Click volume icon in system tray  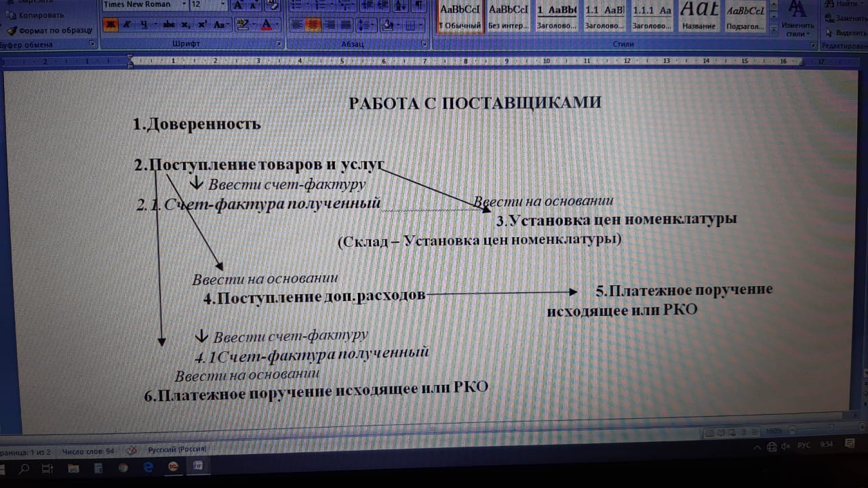[x=787, y=446]
